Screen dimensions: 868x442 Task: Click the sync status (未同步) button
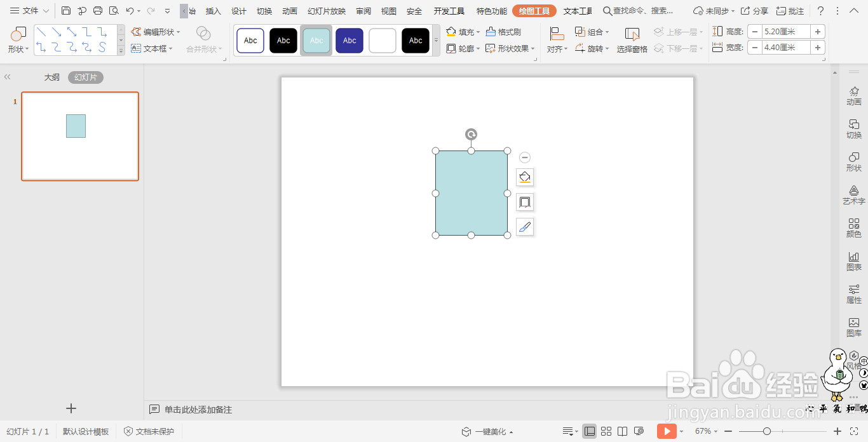pyautogui.click(x=714, y=11)
